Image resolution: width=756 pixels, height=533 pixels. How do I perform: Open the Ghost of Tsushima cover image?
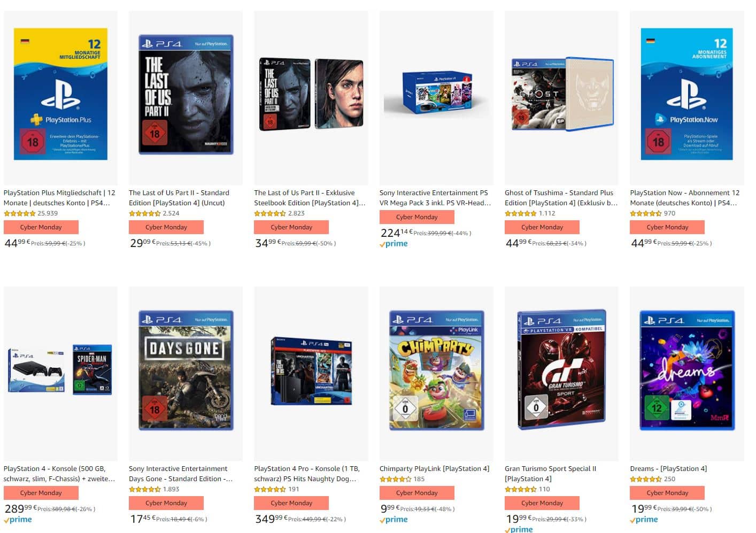(561, 95)
